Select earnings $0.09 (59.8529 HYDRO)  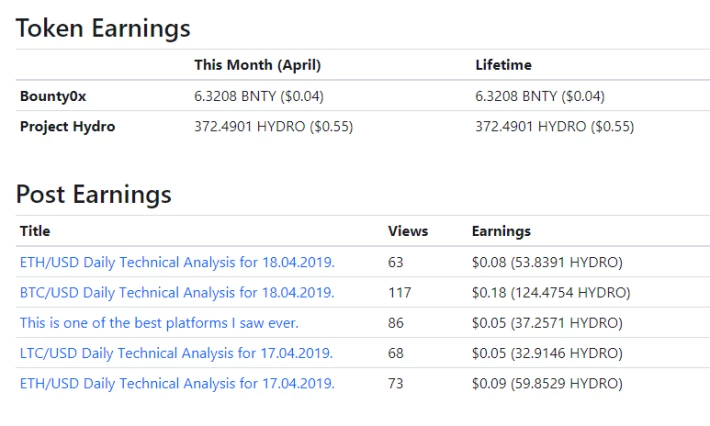547,383
